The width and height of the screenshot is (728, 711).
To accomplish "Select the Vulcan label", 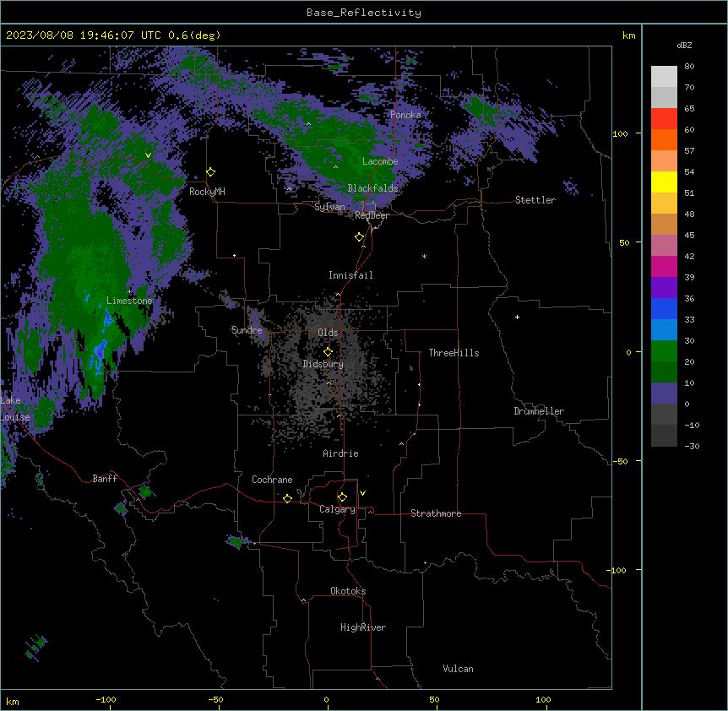I will click(459, 669).
